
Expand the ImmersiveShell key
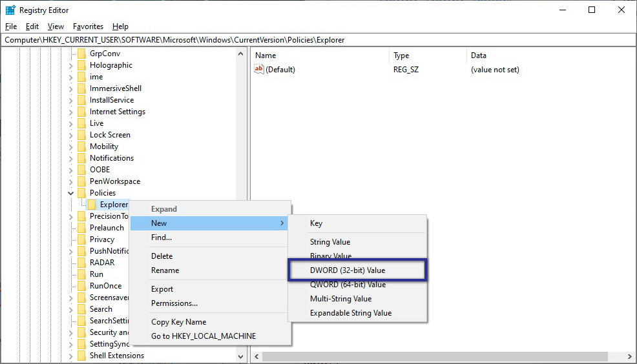[70, 89]
